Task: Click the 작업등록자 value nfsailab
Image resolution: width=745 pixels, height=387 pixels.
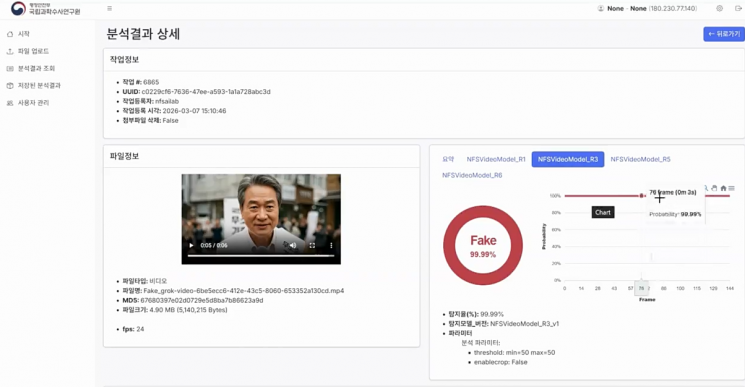Action: (x=167, y=101)
